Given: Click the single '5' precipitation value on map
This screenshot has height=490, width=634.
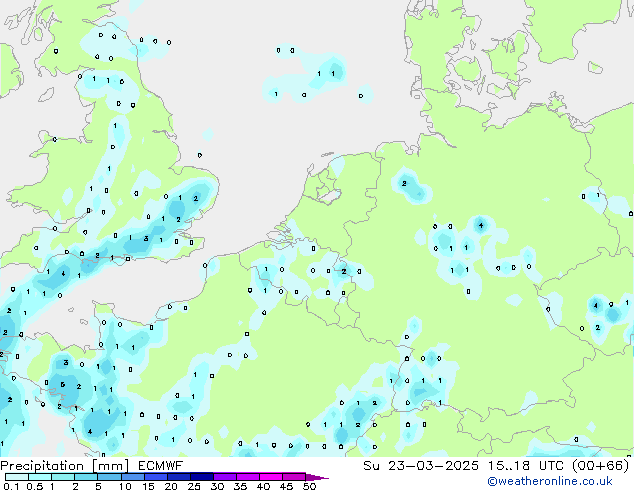Looking at the screenshot, I should [62, 384].
